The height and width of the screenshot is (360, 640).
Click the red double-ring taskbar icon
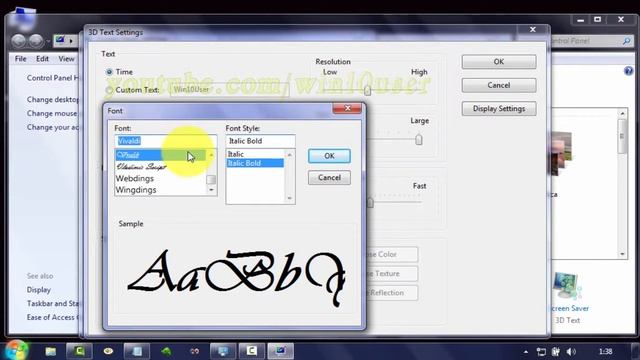pyautogui.click(x=195, y=351)
